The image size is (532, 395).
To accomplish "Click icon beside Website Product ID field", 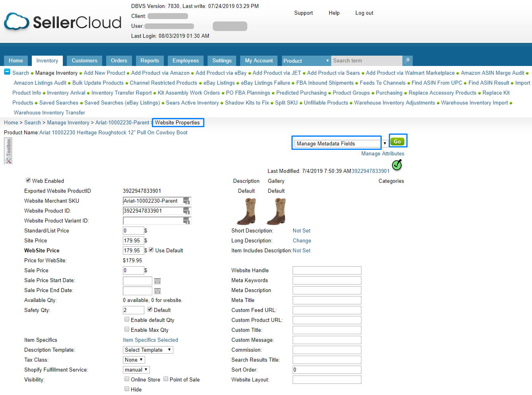I will (x=186, y=211).
